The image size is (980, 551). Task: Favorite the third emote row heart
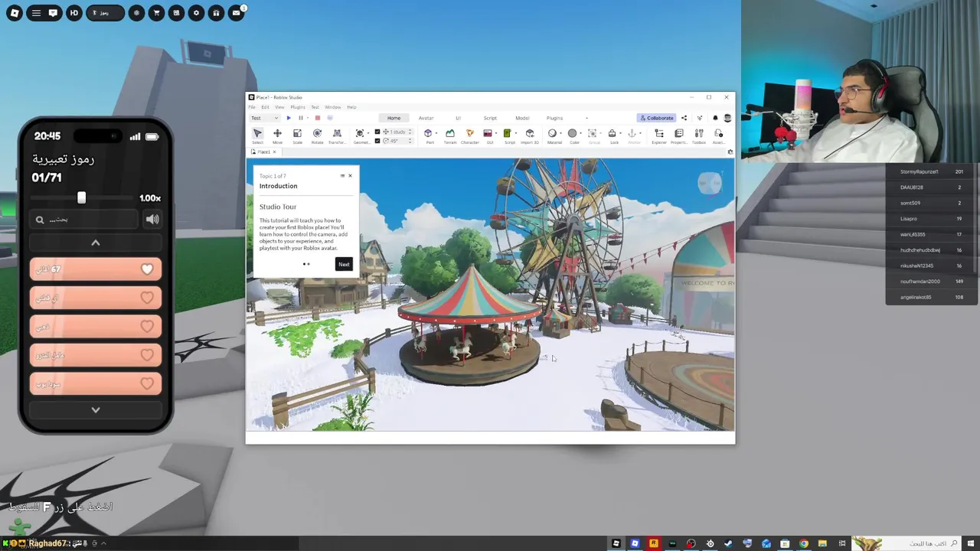pos(147,327)
